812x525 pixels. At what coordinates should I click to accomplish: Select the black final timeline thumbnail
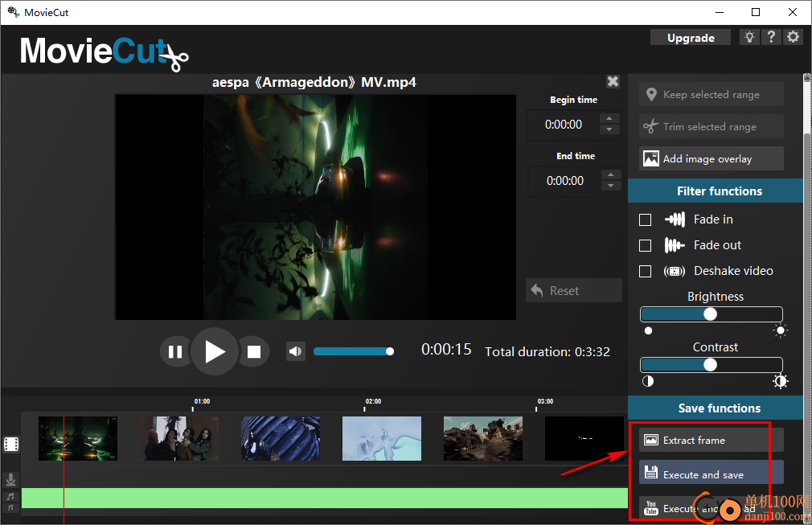584,438
